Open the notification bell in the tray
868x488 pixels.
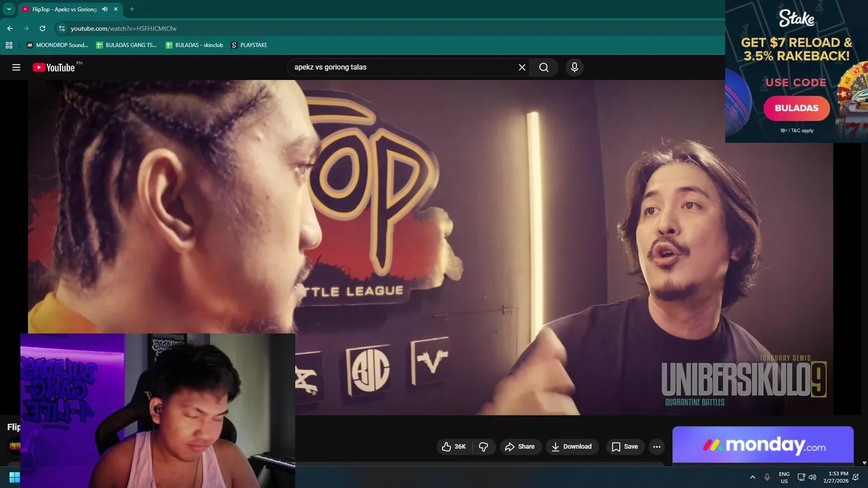click(856, 477)
